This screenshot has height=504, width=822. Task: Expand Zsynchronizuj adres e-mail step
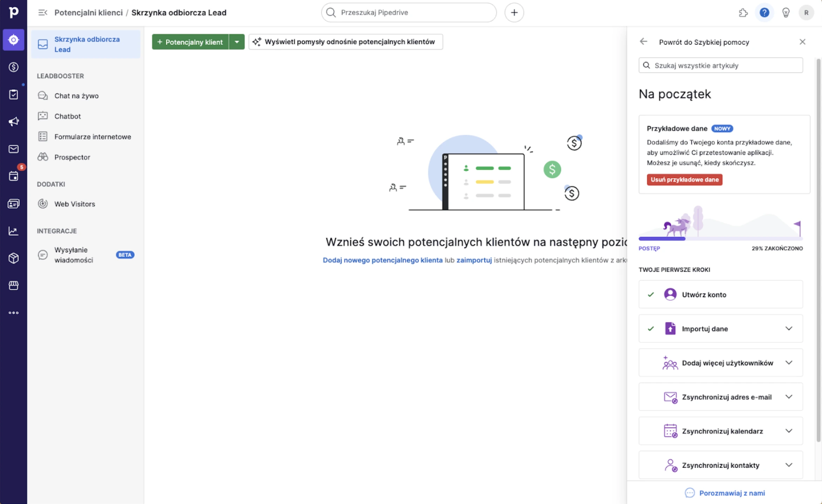click(789, 397)
